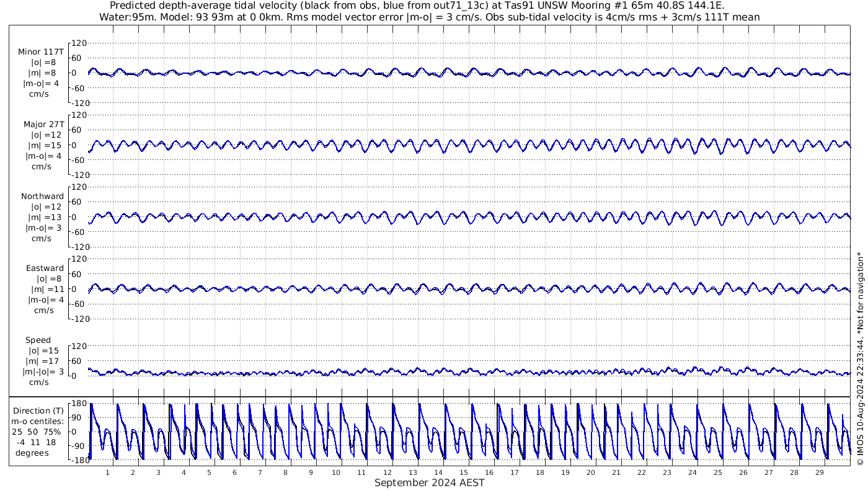Click the day 1 tick label on the x-axis
This screenshot has height=496, width=868.
[107, 472]
